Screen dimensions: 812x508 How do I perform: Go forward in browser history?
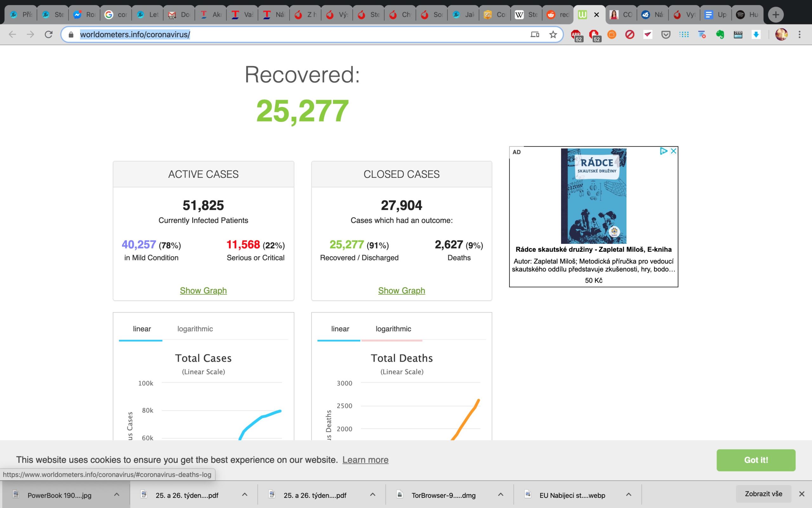(x=30, y=34)
